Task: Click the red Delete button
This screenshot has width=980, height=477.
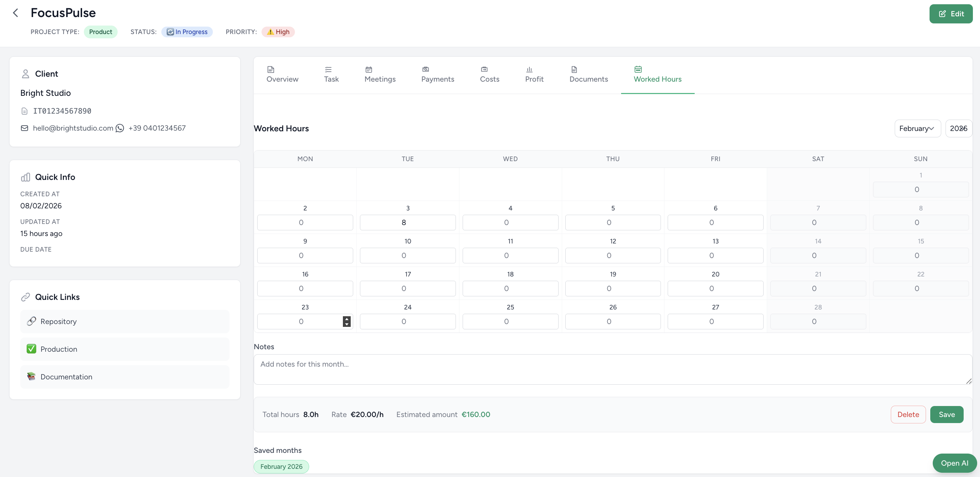Action: point(908,414)
